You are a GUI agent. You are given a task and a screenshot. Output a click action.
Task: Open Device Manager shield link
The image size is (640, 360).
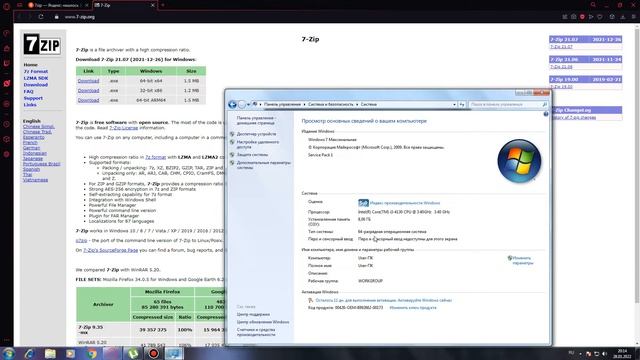[256, 134]
